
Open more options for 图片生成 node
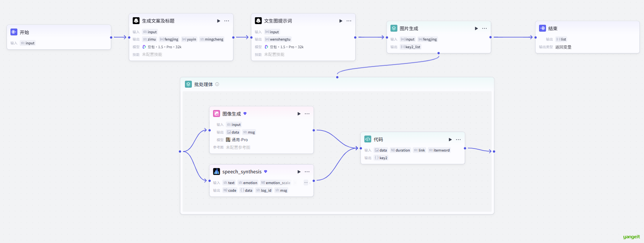(484, 29)
